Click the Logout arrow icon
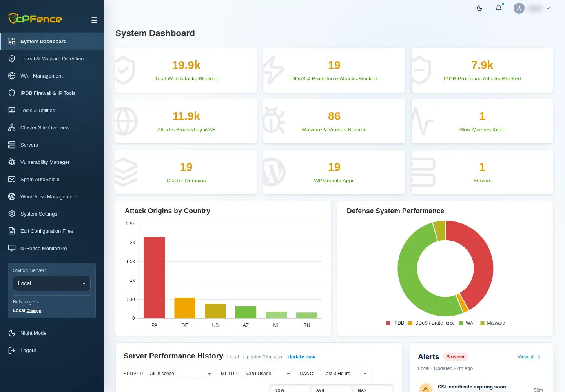This screenshot has height=392, width=565. 12,350
